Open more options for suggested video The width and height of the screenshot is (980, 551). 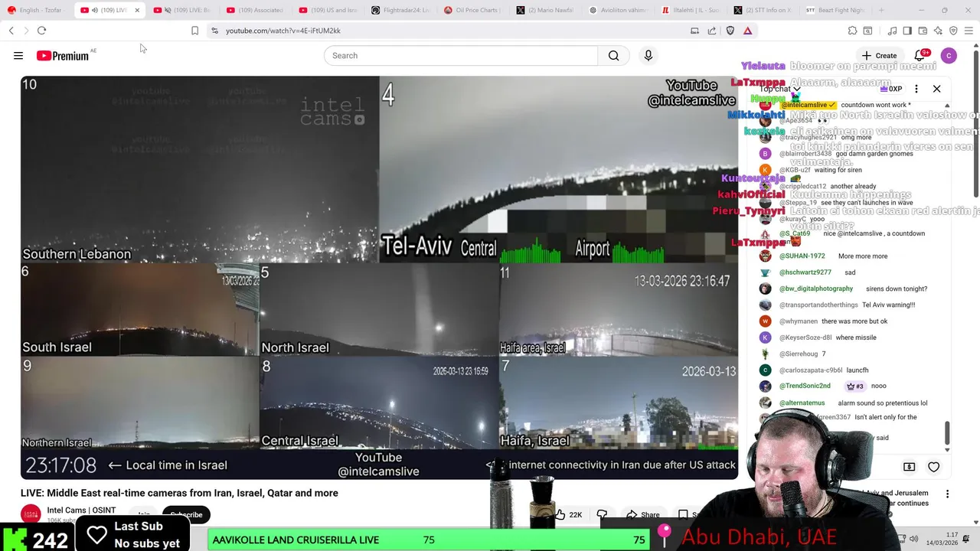tap(947, 494)
